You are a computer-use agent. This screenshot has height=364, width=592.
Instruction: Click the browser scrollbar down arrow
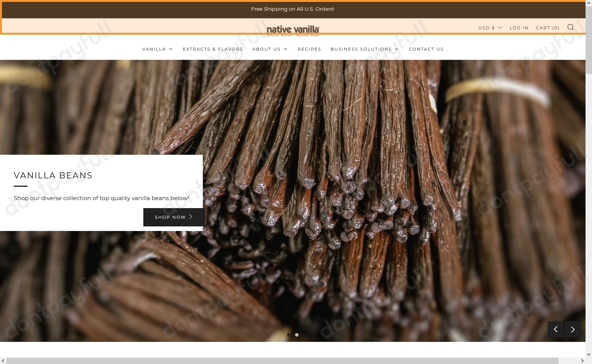(x=589, y=354)
